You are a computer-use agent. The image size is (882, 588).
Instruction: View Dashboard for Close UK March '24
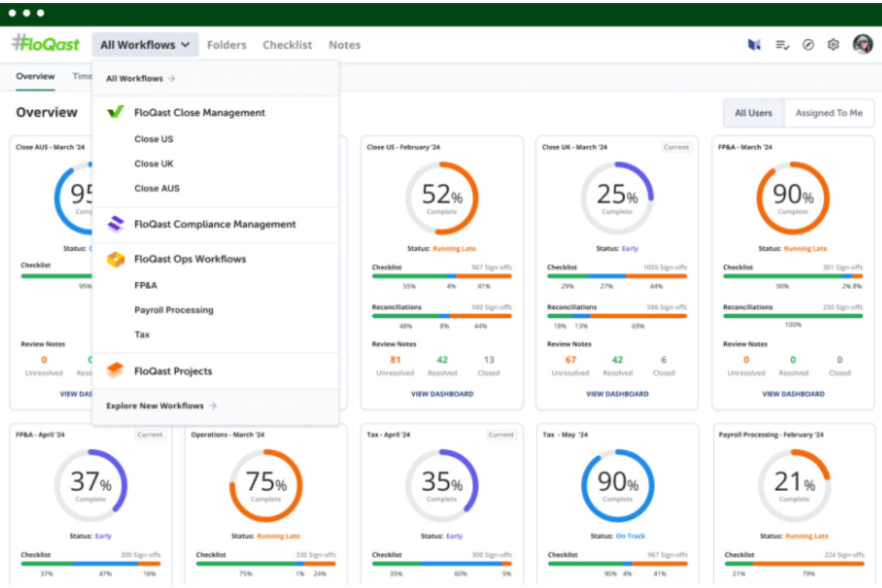(x=617, y=393)
